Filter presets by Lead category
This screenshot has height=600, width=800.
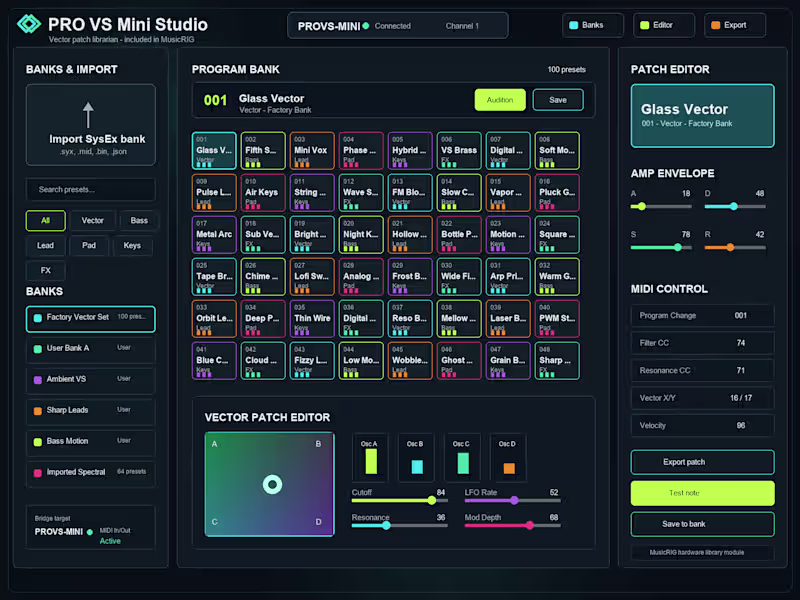(x=45, y=245)
